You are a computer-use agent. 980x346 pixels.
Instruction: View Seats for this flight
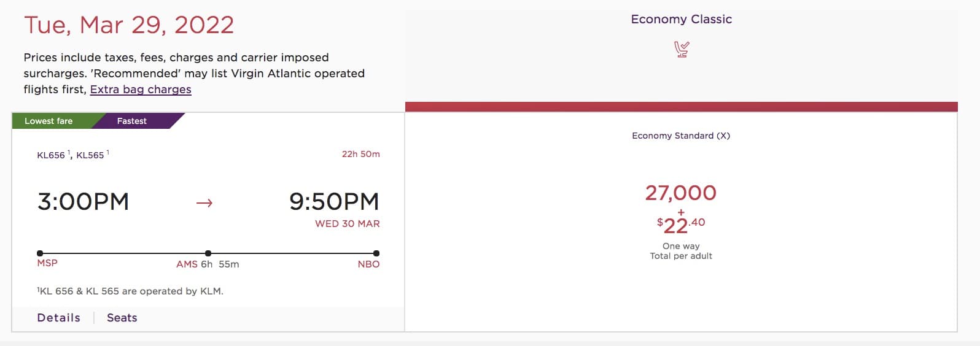122,318
